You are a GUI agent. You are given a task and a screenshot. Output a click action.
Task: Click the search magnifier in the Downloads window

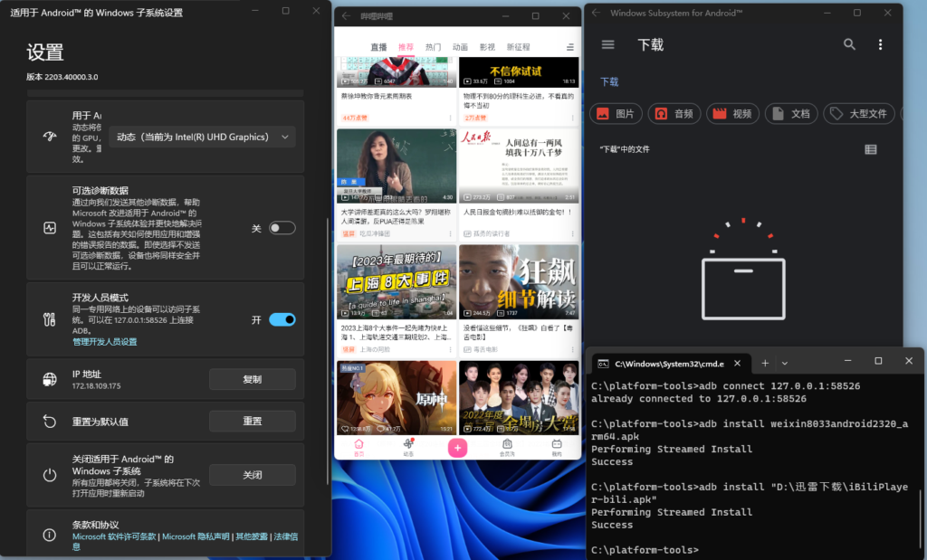point(849,44)
